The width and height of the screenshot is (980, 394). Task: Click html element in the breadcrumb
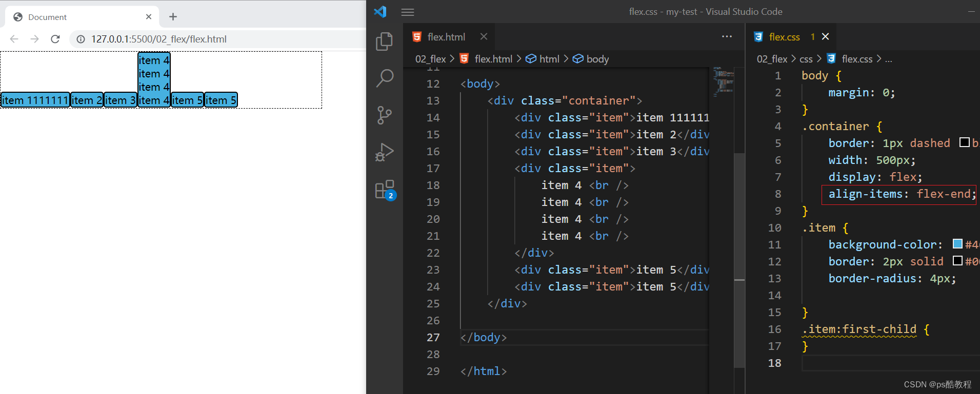pyautogui.click(x=549, y=59)
